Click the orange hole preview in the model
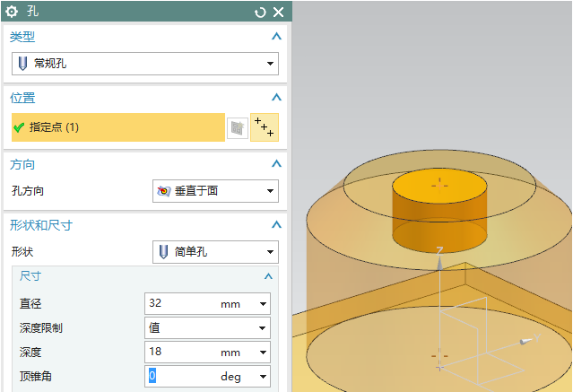 pyautogui.click(x=439, y=220)
